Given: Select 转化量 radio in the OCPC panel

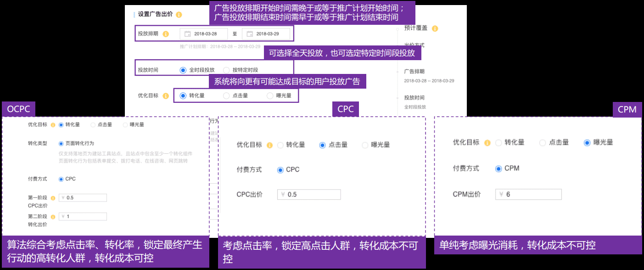Looking at the screenshot, I should 61,124.
